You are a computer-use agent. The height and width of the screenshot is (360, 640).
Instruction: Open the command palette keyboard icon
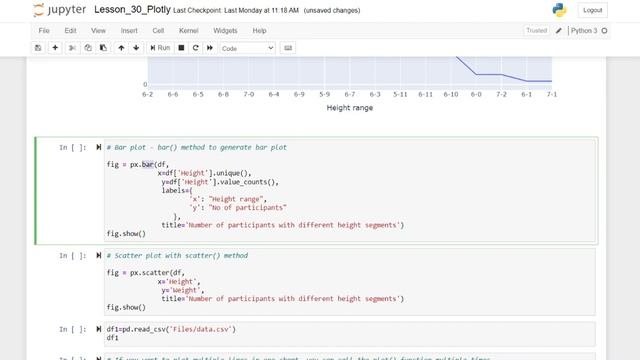(288, 48)
